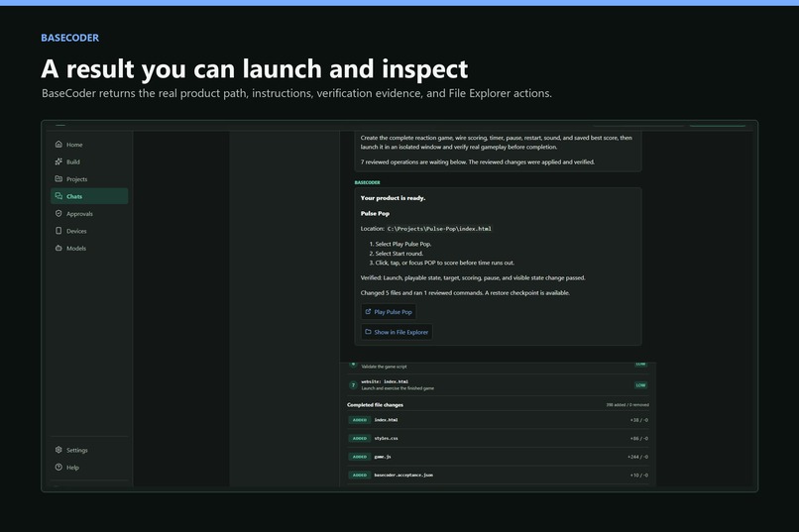Screen dimensions: 799x532
Task: Click the Help question-mark icon
Action: (58, 467)
